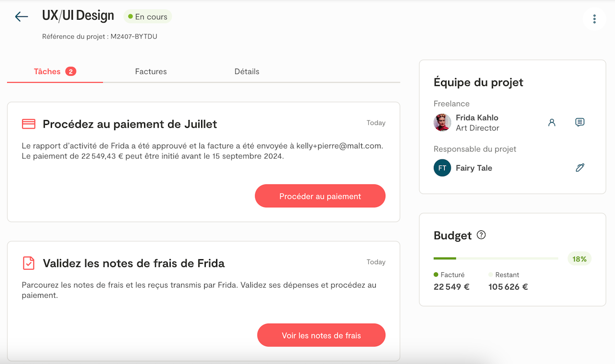
Task: Open chat message icon for Frida
Action: point(580,122)
